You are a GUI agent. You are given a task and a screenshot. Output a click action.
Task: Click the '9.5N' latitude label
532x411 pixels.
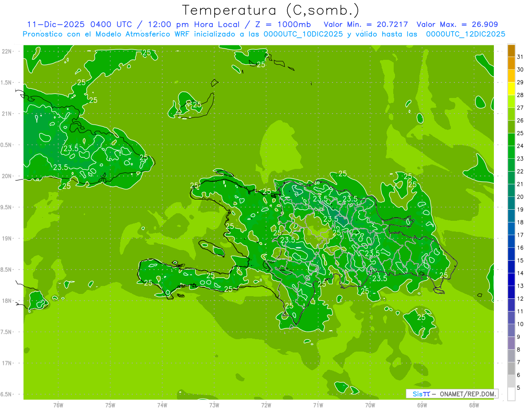click(6, 207)
